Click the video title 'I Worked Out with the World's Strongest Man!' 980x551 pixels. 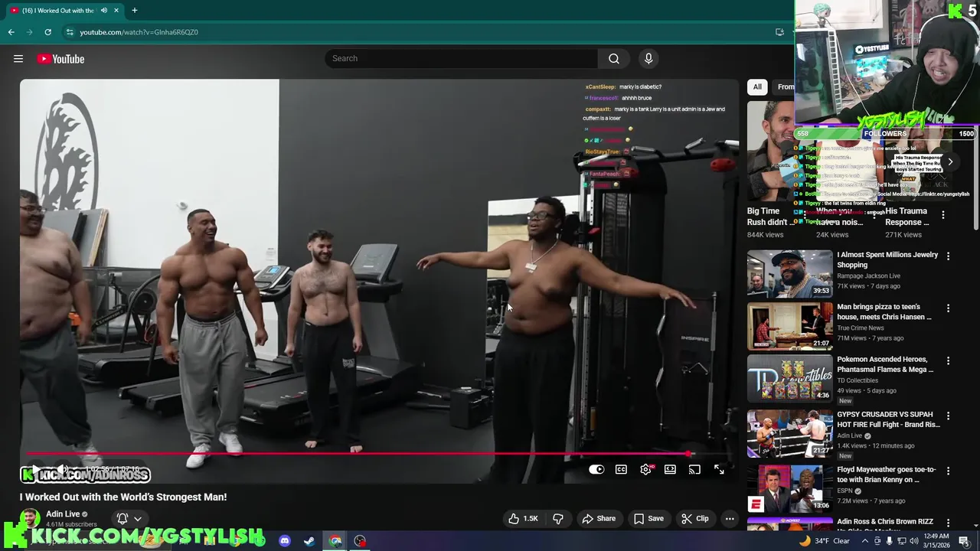(x=123, y=497)
